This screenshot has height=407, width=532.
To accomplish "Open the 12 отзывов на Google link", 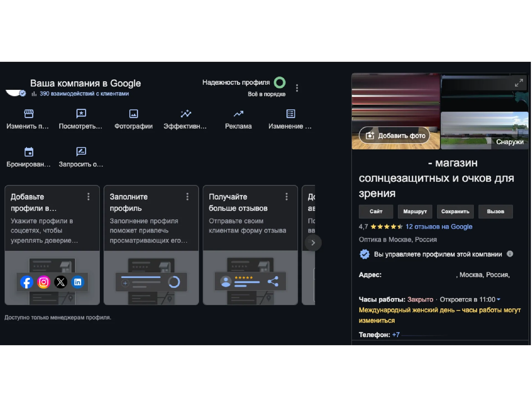I will click(x=439, y=227).
